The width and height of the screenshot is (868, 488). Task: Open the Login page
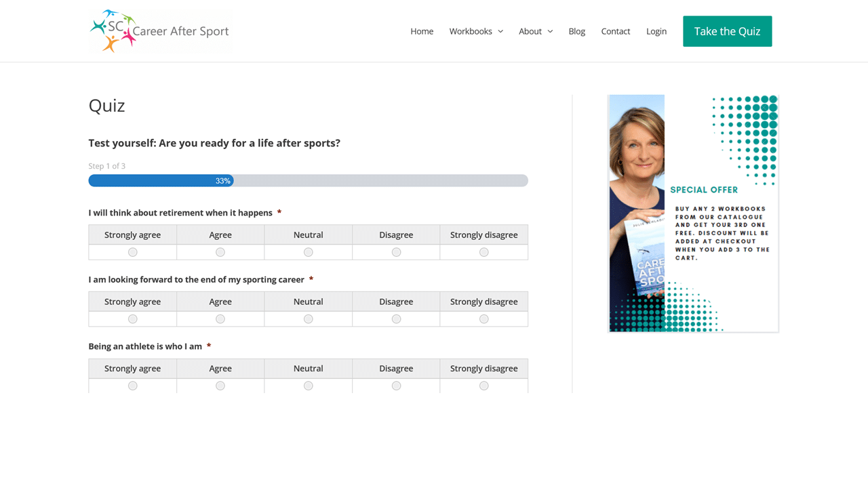656,31
